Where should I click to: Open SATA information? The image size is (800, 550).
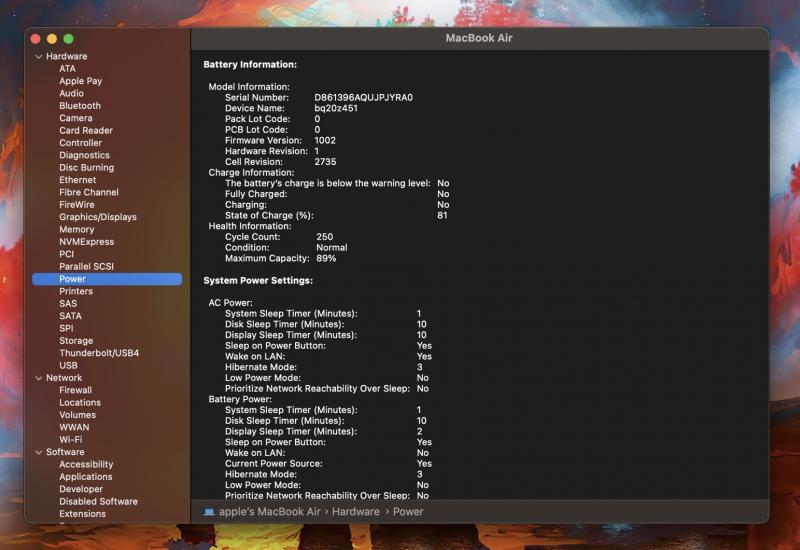coord(70,316)
